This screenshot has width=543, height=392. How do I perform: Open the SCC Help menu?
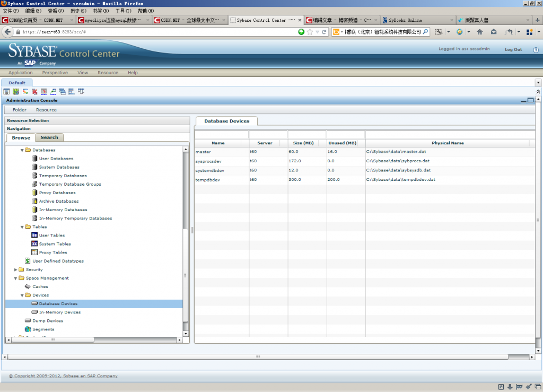coord(133,73)
